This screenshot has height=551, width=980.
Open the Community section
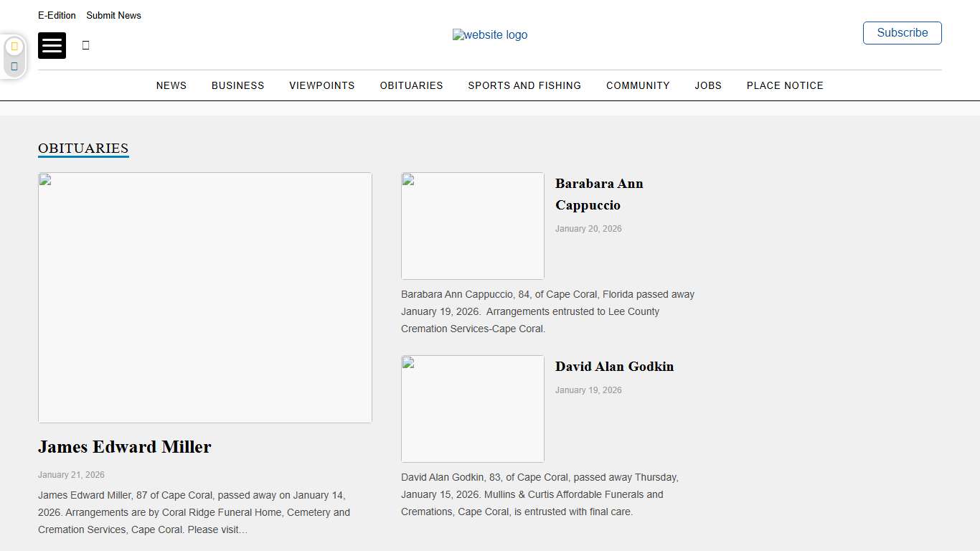pyautogui.click(x=638, y=85)
